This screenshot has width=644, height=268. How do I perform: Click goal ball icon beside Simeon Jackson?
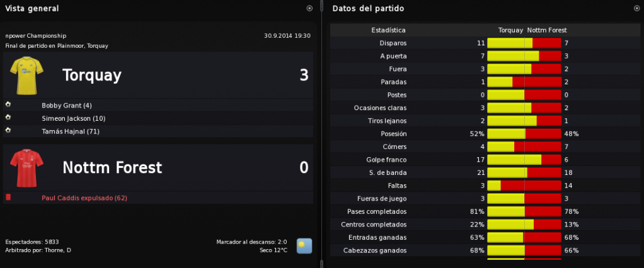coord(8,117)
